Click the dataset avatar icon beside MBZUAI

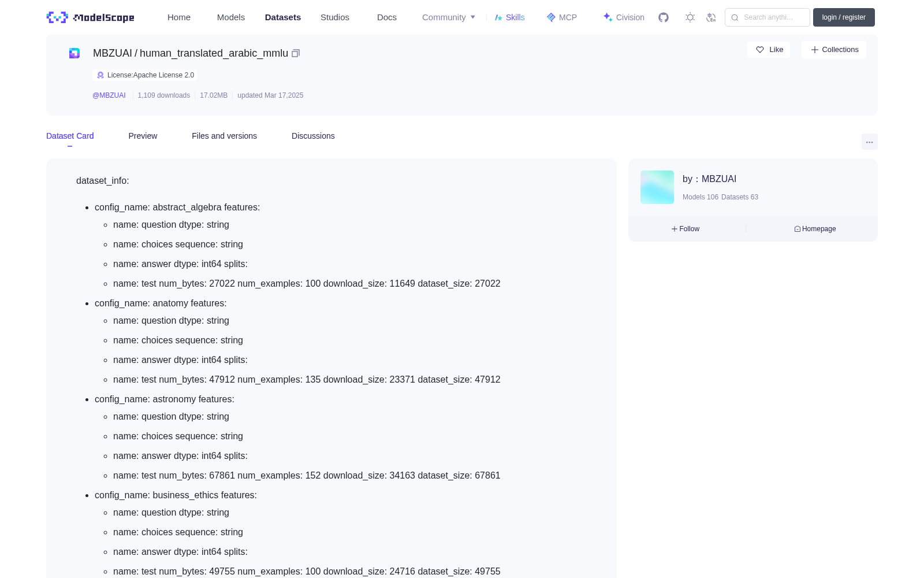(74, 53)
